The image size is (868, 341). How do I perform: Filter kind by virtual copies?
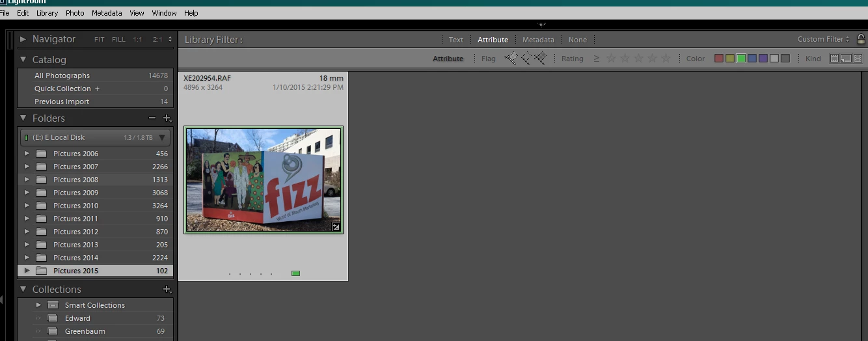point(847,59)
